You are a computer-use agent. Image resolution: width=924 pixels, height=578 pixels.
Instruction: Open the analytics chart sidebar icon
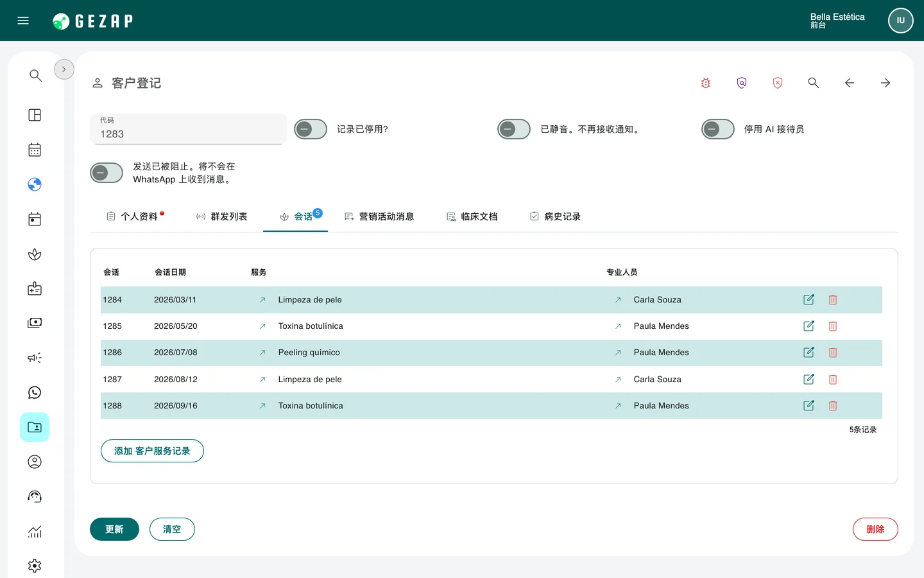[x=35, y=531]
